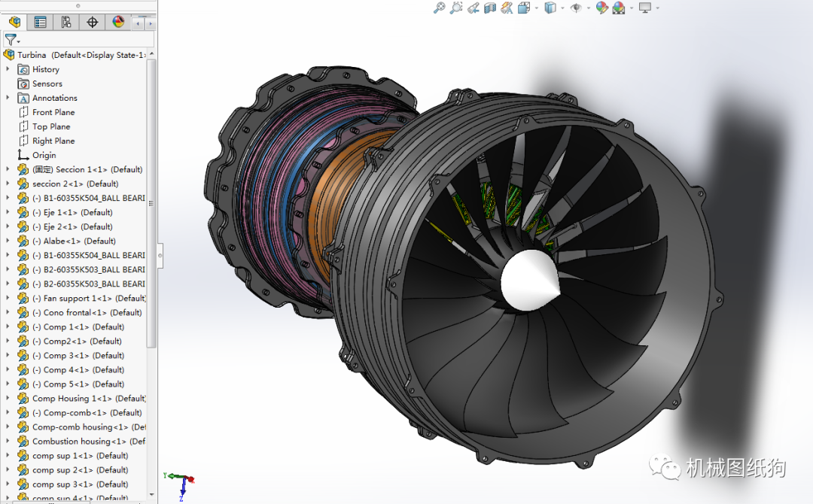Expand Comp Housing 1<1> component
Image resolution: width=813 pixels, height=504 pixels.
[x=8, y=399]
